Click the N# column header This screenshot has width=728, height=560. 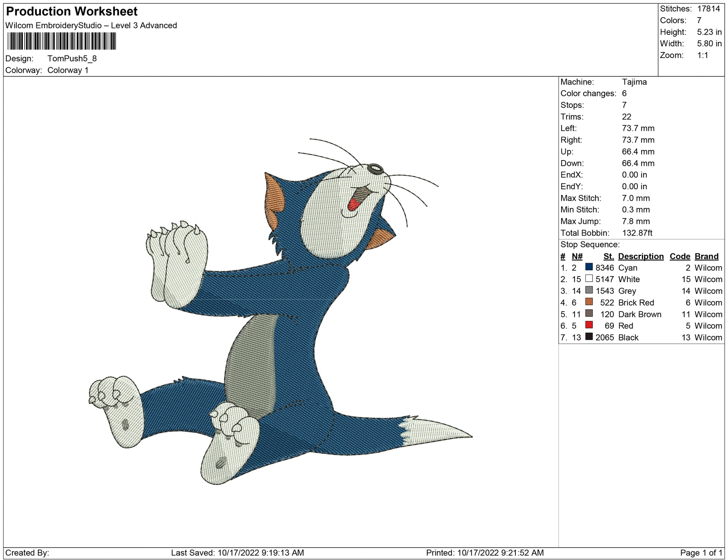coord(577,256)
